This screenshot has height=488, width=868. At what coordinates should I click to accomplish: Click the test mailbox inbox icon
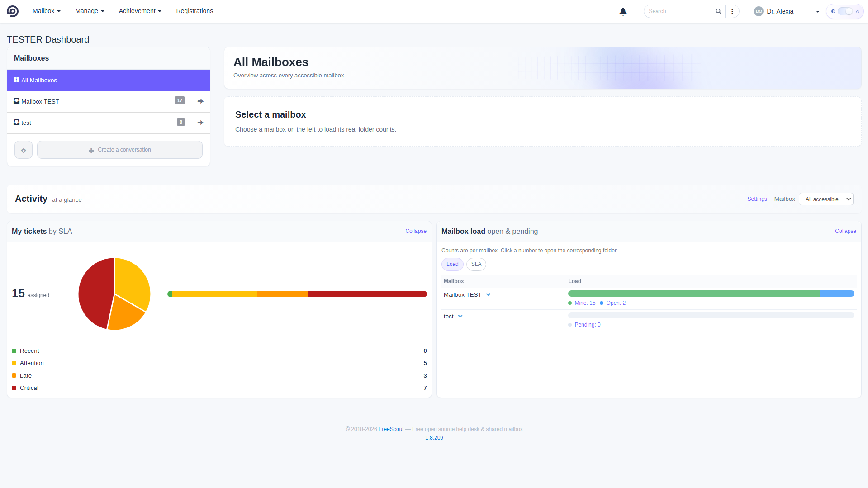(x=16, y=123)
